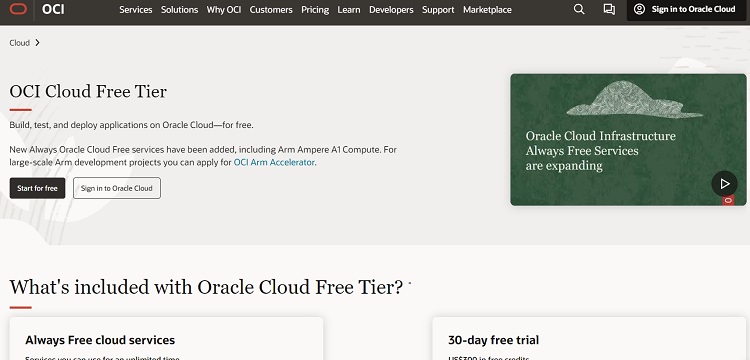This screenshot has height=360, width=750.
Task: Open the Support menu
Action: pyautogui.click(x=438, y=10)
